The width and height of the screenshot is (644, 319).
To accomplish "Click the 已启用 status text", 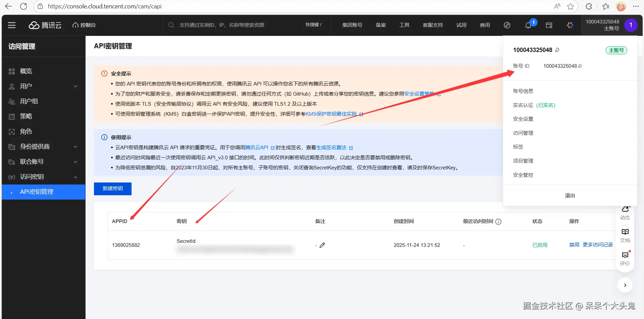I will point(540,245).
